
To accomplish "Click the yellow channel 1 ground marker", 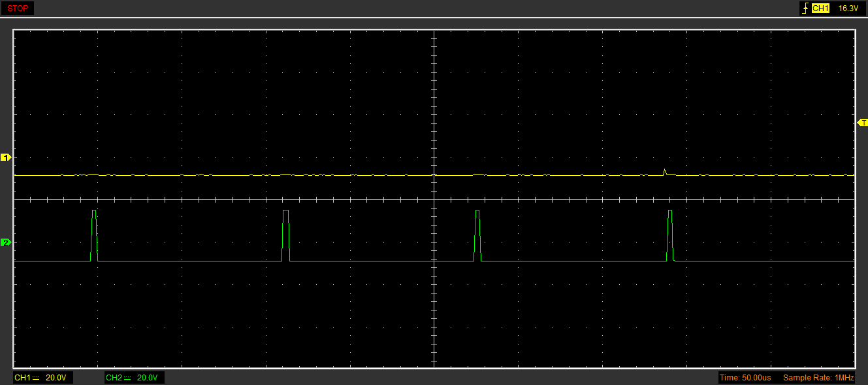I will pyautogui.click(x=6, y=158).
